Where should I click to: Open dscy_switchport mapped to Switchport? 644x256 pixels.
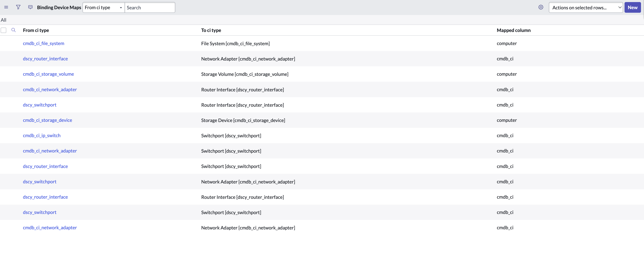click(40, 212)
